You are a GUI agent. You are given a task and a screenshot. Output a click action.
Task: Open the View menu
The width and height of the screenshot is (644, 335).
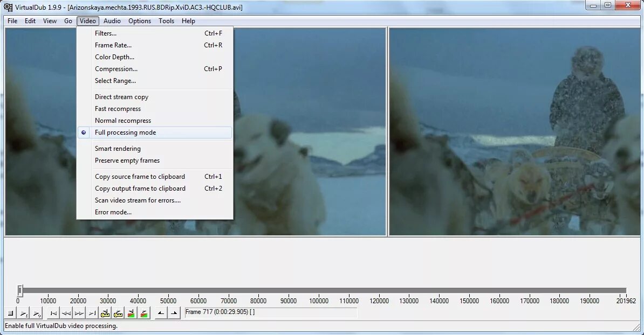(50, 21)
